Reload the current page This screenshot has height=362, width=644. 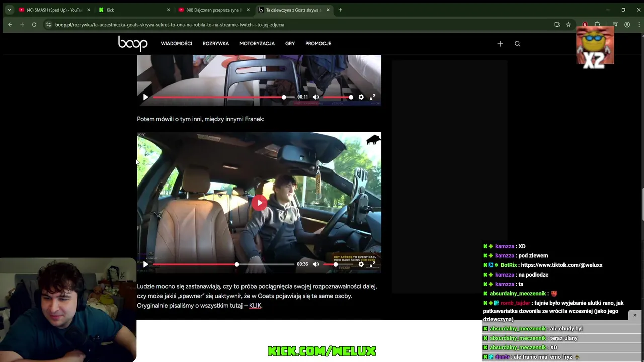[x=34, y=24]
